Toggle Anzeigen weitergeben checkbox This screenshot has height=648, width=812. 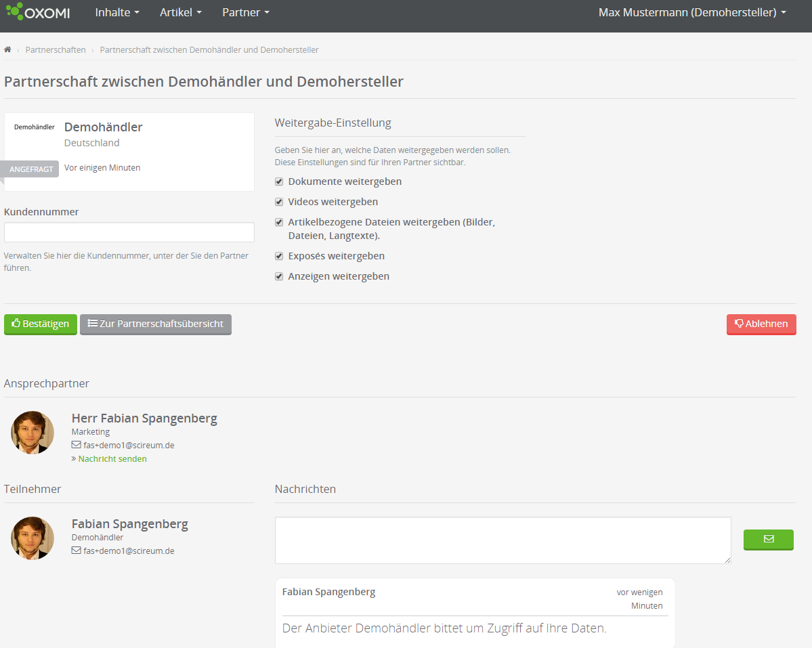[279, 276]
